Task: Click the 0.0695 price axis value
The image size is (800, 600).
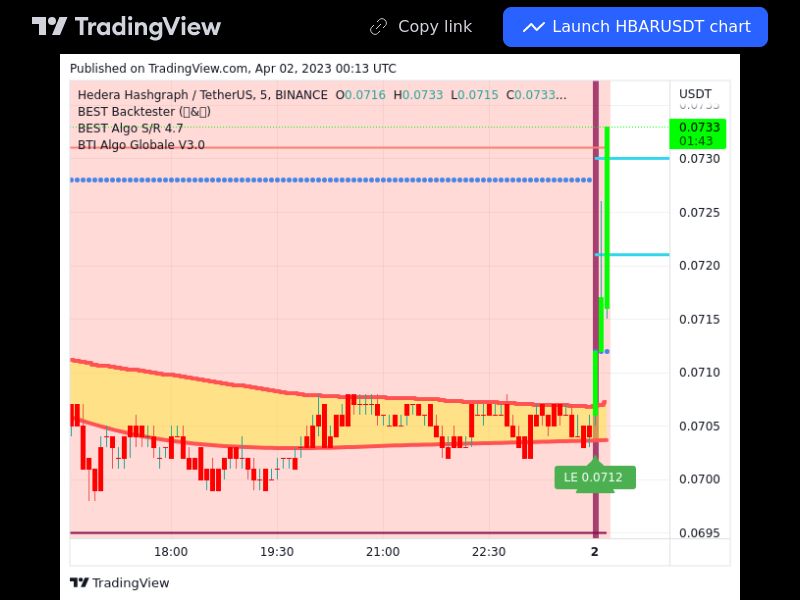Action: (699, 533)
